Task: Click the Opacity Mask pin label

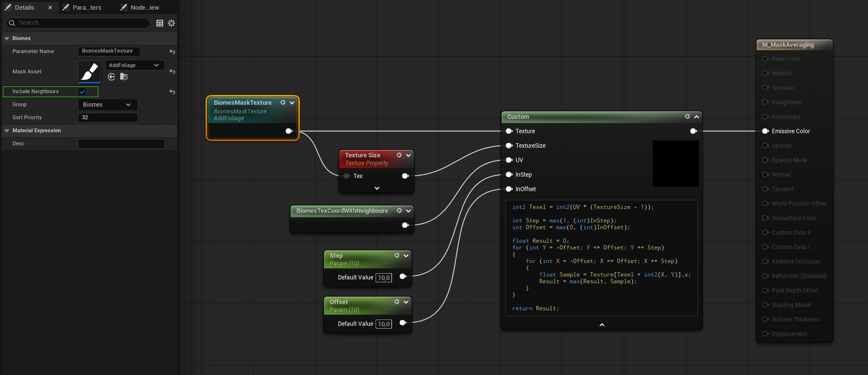Action: pos(789,160)
